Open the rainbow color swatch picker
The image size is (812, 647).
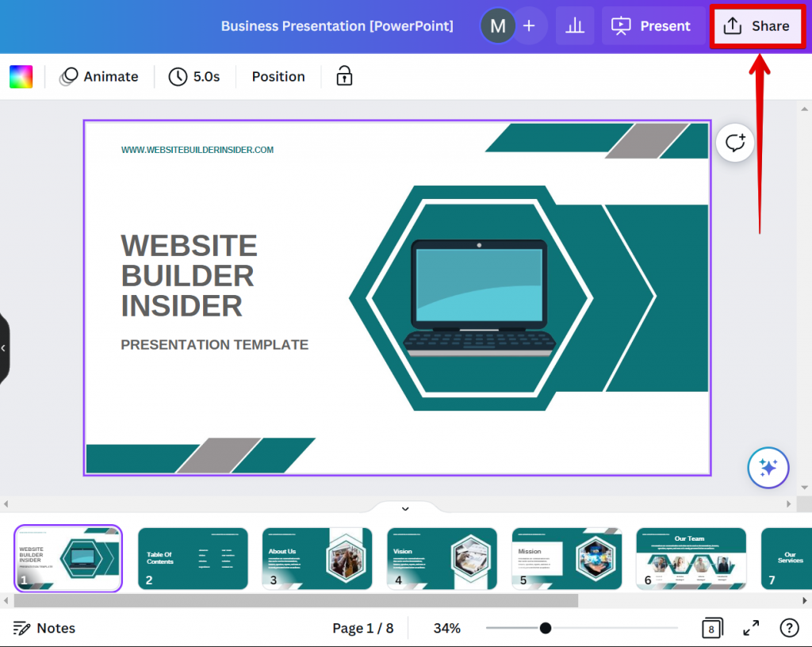[x=21, y=76]
